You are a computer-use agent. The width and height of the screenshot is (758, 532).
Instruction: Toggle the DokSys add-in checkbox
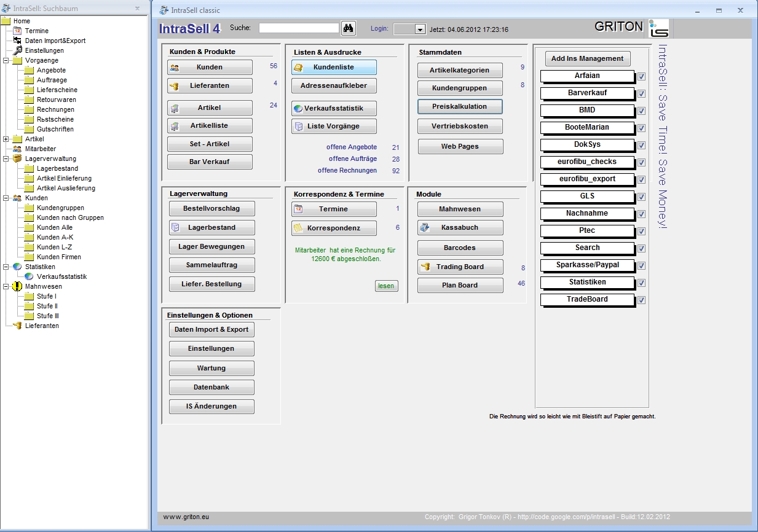point(641,146)
